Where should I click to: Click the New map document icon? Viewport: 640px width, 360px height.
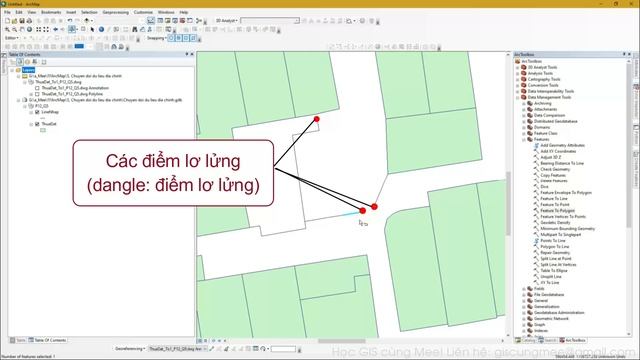7,20
